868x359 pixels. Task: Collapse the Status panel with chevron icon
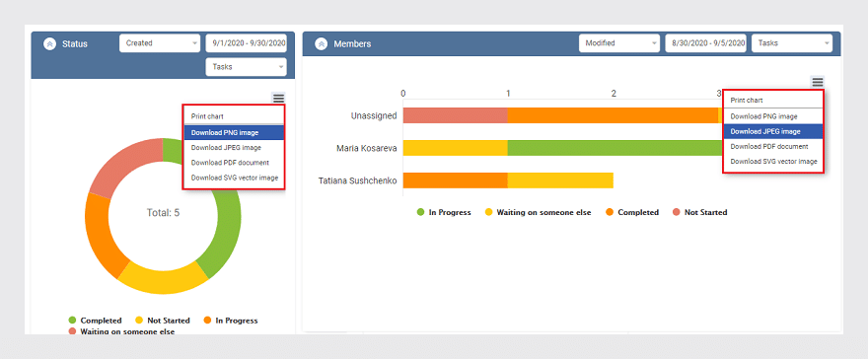point(50,43)
